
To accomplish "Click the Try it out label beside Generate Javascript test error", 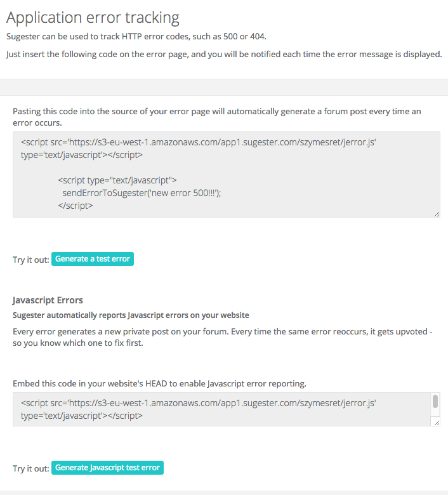I will point(30,468).
